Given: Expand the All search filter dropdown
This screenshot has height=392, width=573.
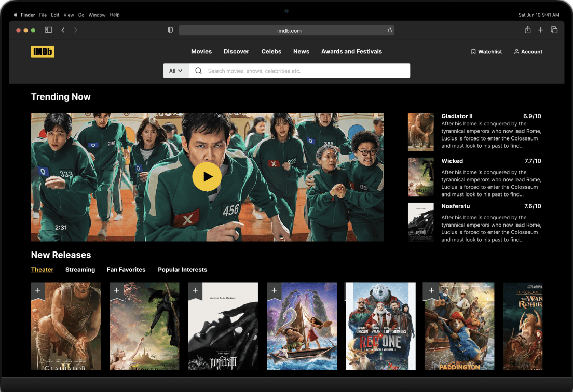Looking at the screenshot, I should tap(176, 71).
